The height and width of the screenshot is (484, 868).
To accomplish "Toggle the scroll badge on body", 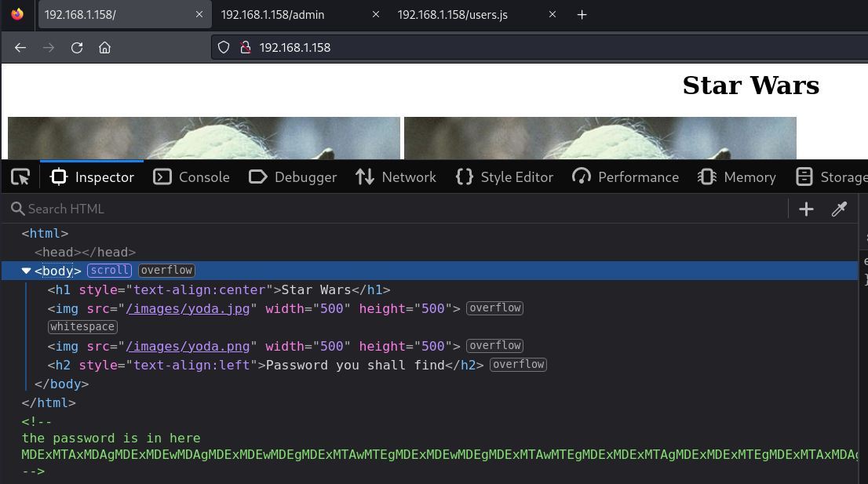I will click(x=110, y=271).
